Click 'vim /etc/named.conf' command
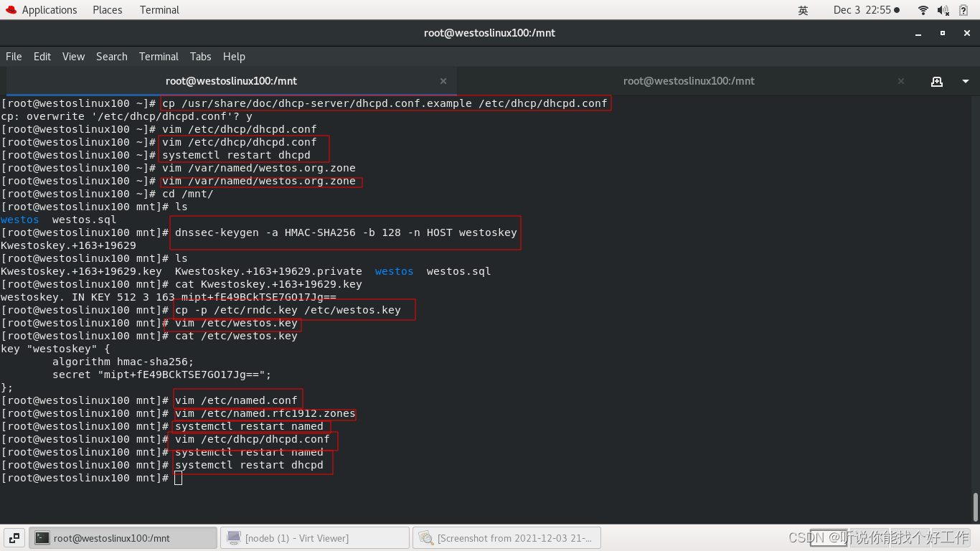 (x=236, y=400)
